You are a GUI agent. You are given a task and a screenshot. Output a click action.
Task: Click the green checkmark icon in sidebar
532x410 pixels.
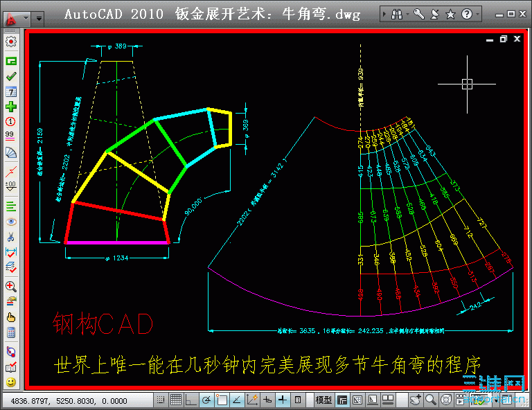[11, 77]
